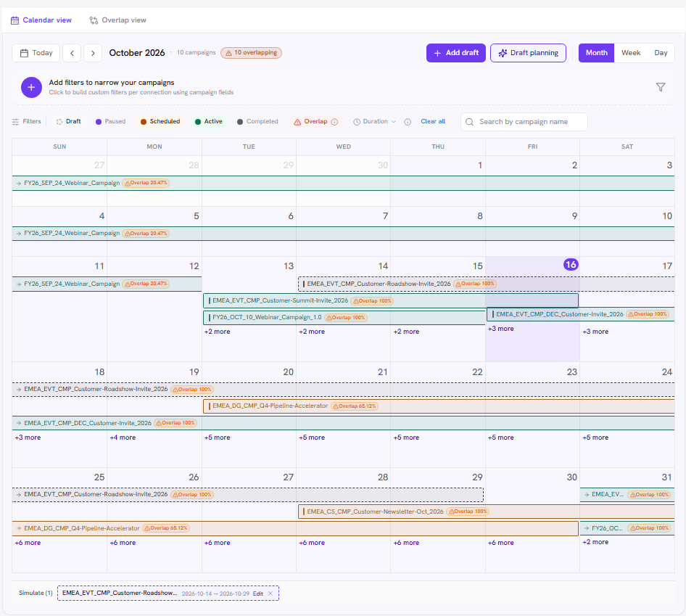Image resolution: width=686 pixels, height=616 pixels.
Task: Click Clear all link
Action: pos(433,122)
